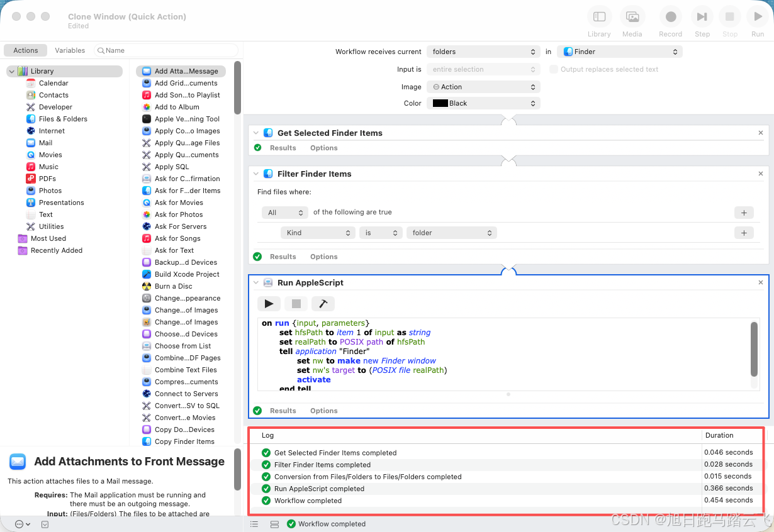Select Developer in the library list
This screenshot has width=774, height=532.
pyautogui.click(x=55, y=107)
